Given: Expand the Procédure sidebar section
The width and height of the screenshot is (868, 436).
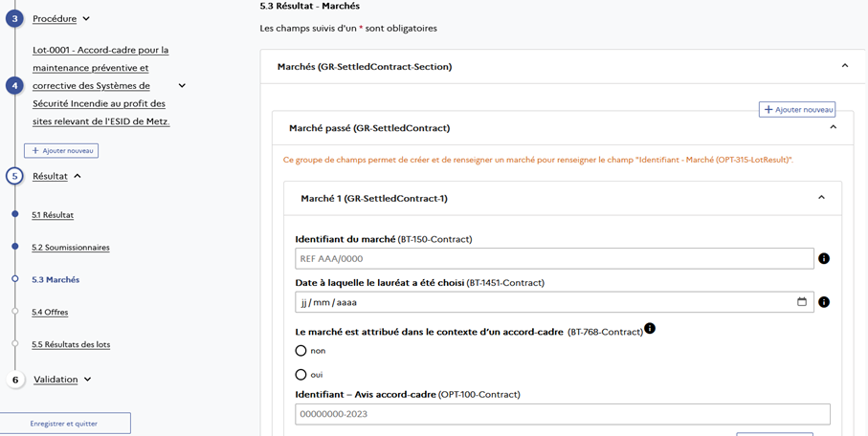Looking at the screenshot, I should (x=86, y=19).
